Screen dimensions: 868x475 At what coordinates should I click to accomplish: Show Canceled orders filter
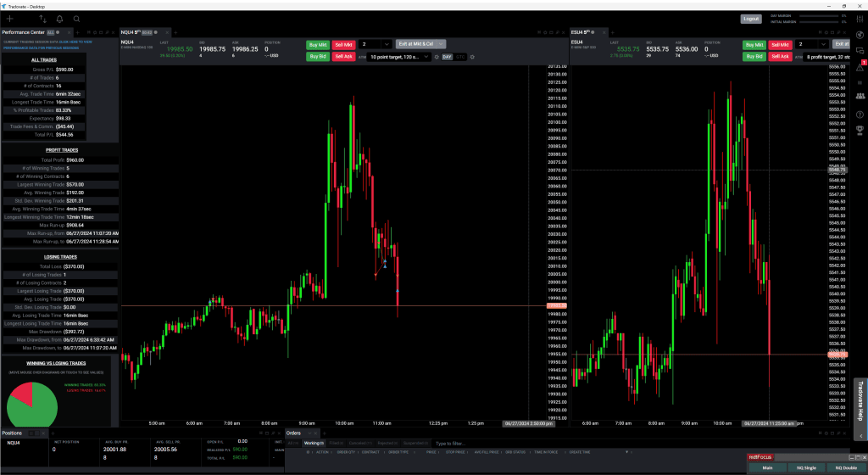coord(360,444)
